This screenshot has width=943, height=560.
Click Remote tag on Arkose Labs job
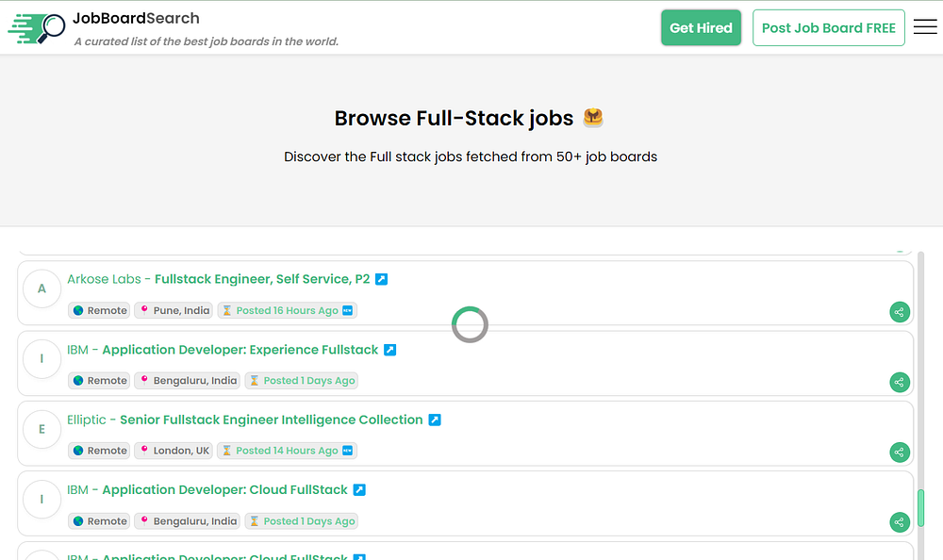pos(100,310)
